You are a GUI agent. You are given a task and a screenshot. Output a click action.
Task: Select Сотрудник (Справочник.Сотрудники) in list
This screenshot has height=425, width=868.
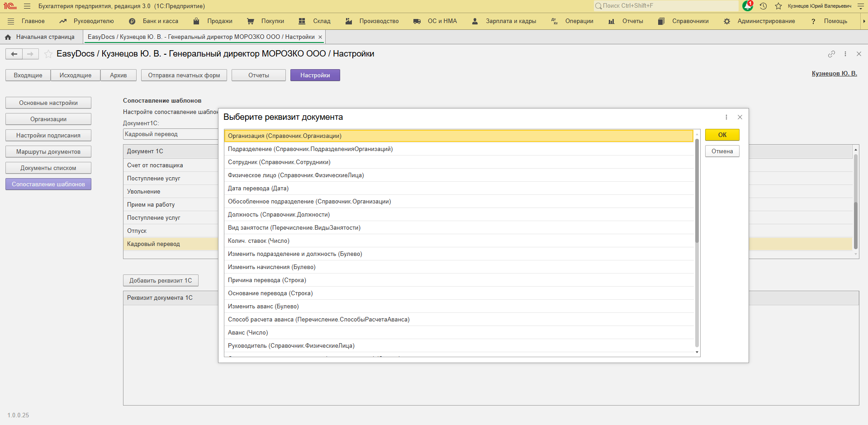tap(279, 162)
